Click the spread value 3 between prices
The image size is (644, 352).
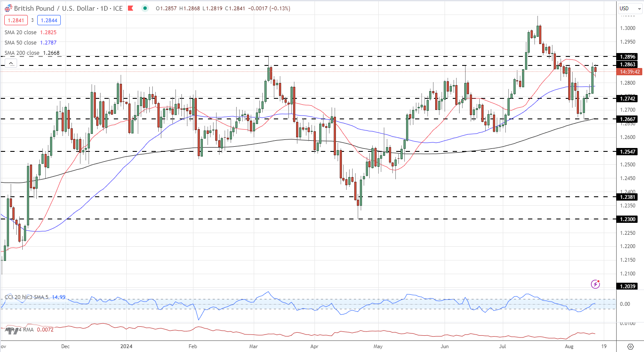pos(33,20)
